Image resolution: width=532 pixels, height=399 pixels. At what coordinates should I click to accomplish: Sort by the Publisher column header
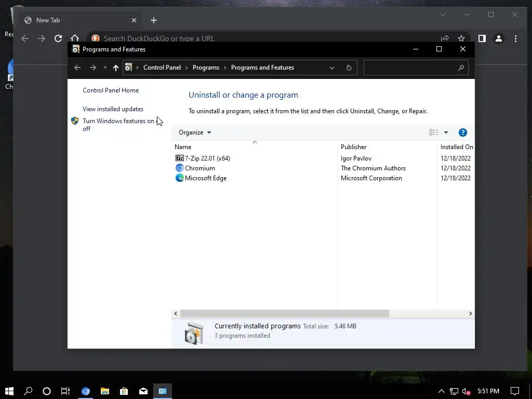tap(387, 147)
